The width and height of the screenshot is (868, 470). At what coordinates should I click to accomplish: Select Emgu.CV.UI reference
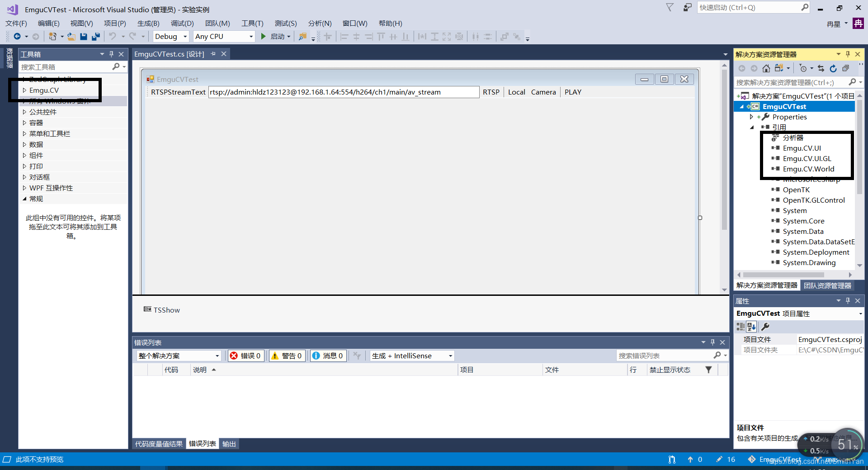pos(802,148)
